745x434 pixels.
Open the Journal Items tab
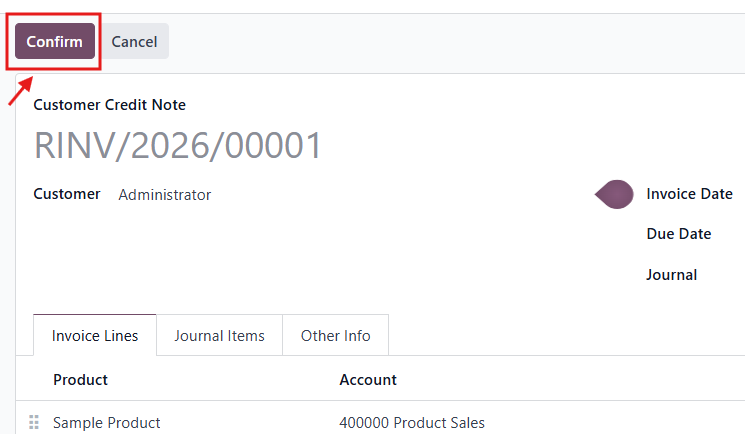[x=219, y=336]
